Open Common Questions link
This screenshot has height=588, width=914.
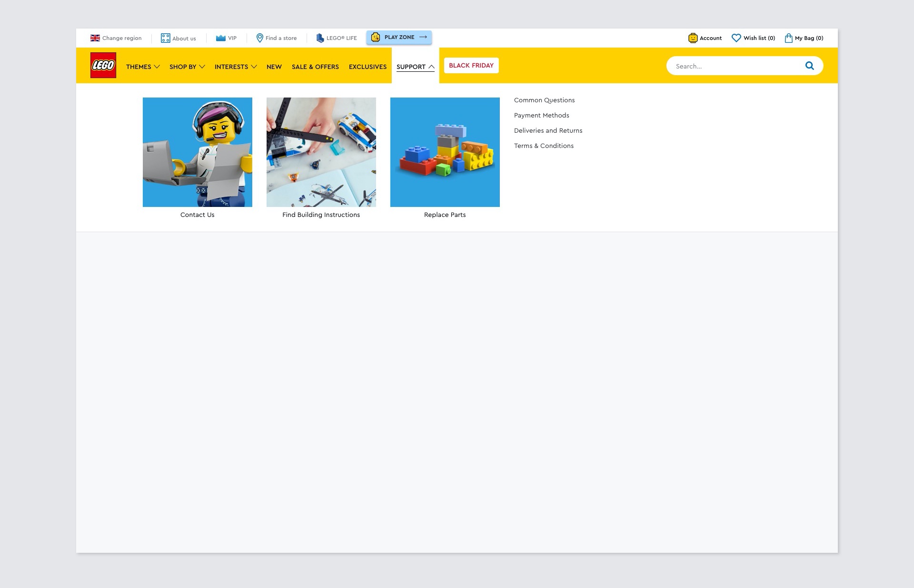(x=545, y=100)
